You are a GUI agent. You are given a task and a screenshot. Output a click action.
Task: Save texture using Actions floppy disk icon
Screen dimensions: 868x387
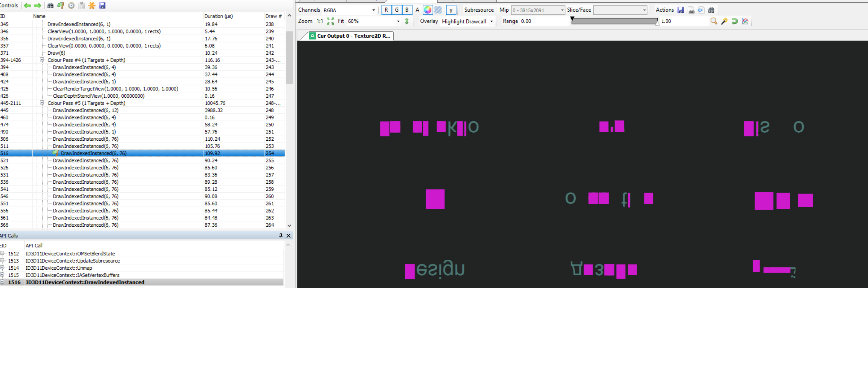click(x=681, y=10)
